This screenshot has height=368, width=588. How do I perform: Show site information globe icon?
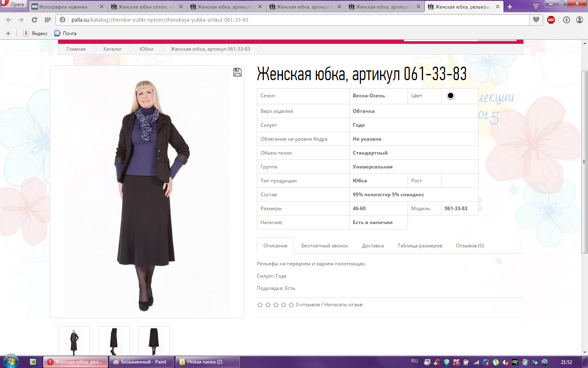[62, 20]
